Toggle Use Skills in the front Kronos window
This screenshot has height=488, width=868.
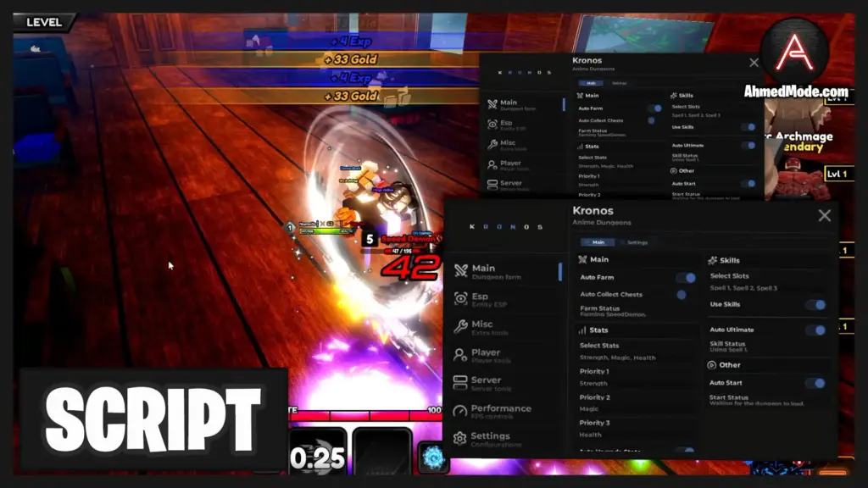816,305
